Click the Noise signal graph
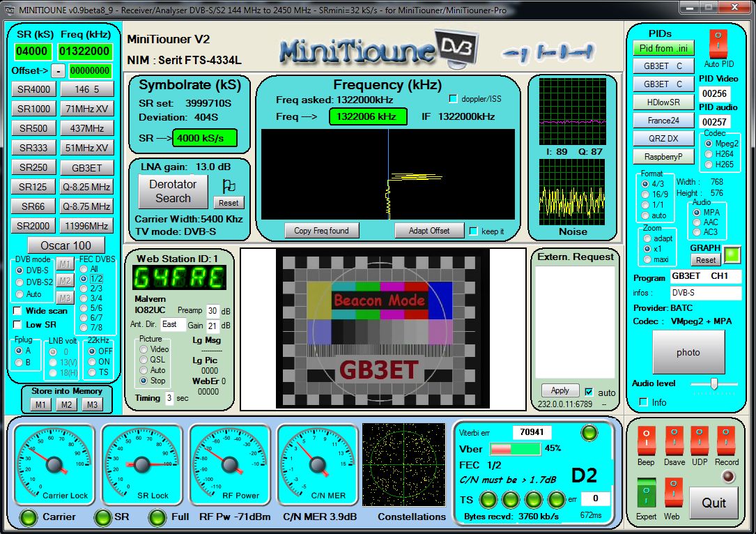 click(572, 192)
